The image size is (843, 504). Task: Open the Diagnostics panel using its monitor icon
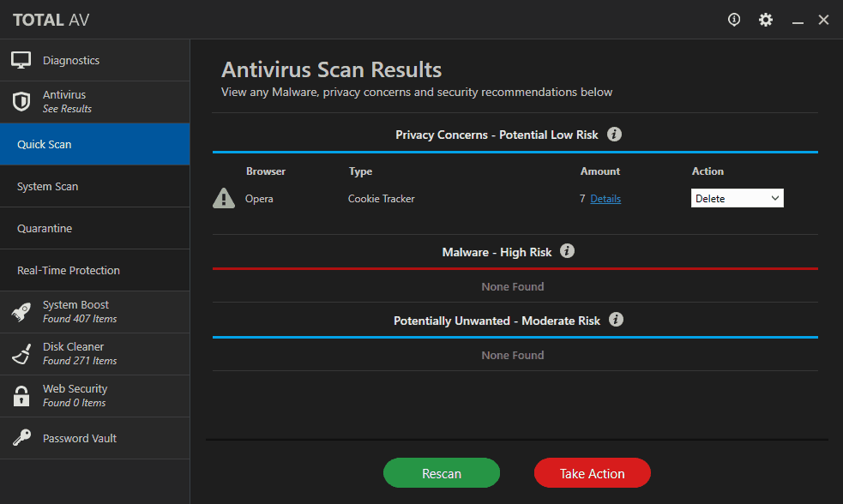(21, 59)
